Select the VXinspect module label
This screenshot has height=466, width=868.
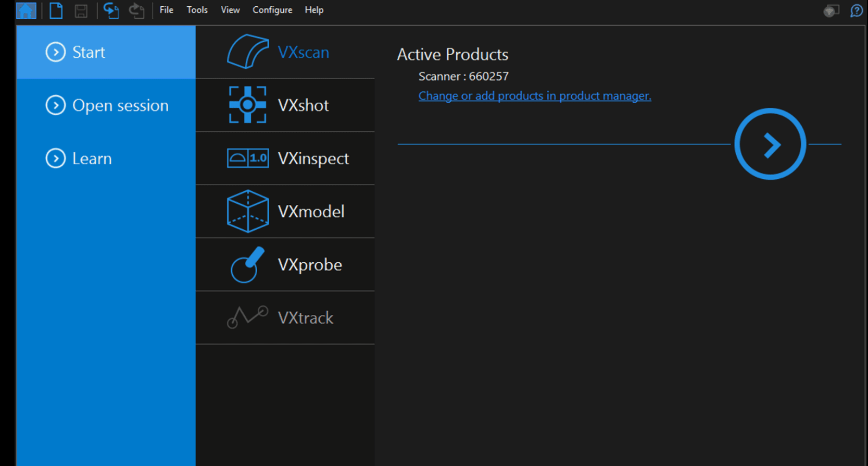313,158
